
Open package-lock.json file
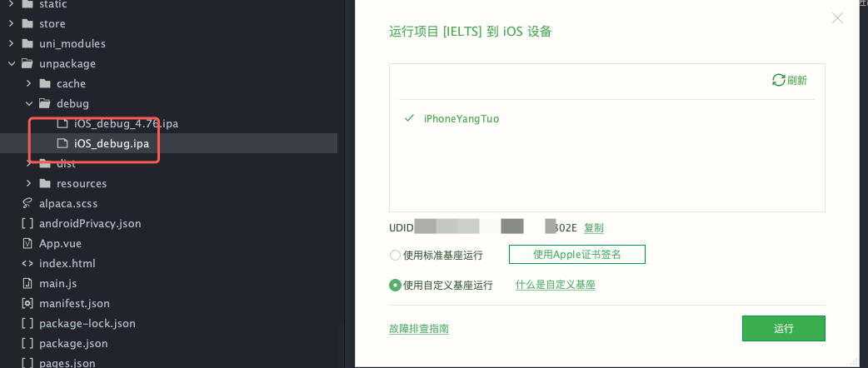coord(87,323)
